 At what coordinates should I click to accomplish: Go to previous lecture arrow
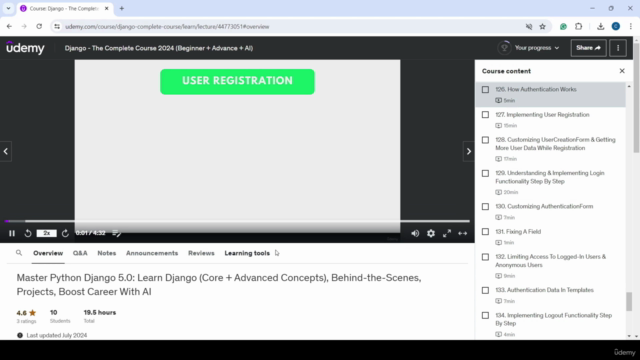[6, 151]
